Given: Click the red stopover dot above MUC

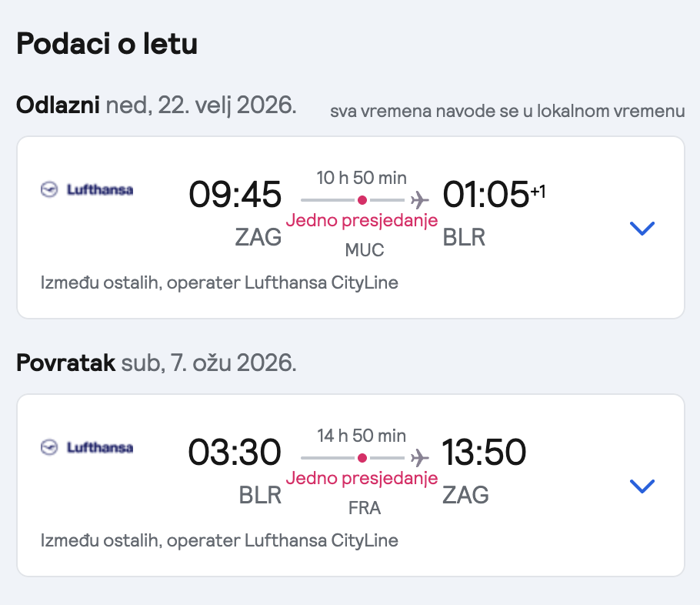Looking at the screenshot, I should click(362, 200).
